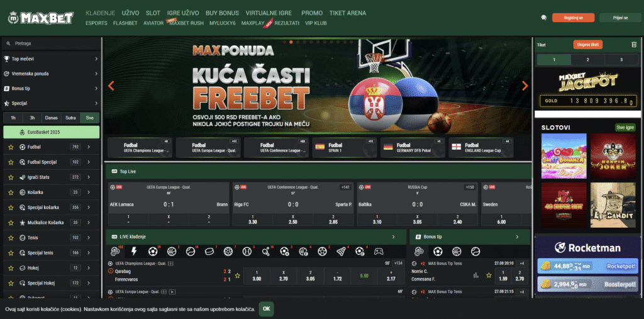644x319 pixels.
Task: Show previous banner with left arrow
Action: click(111, 86)
